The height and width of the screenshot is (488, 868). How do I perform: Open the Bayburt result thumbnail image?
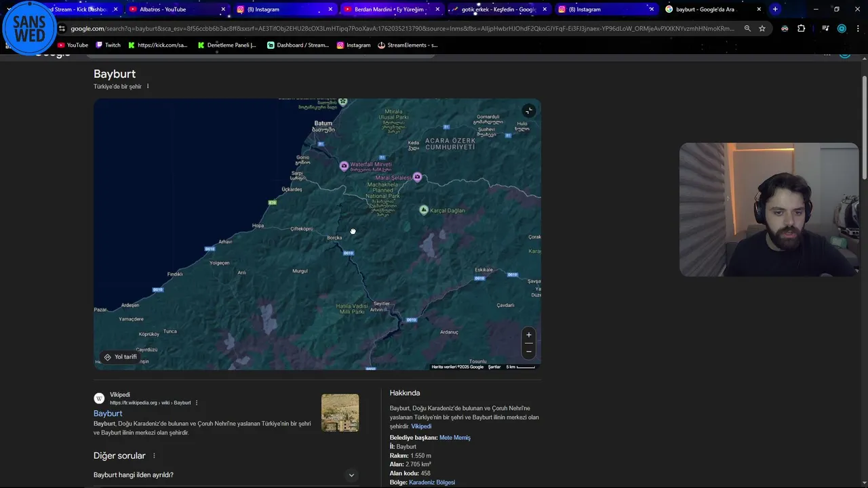click(x=340, y=413)
